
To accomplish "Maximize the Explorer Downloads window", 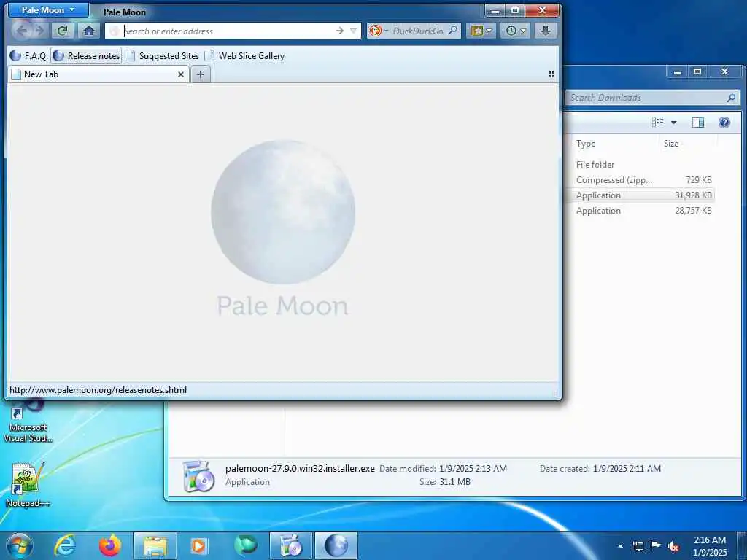I will [697, 72].
